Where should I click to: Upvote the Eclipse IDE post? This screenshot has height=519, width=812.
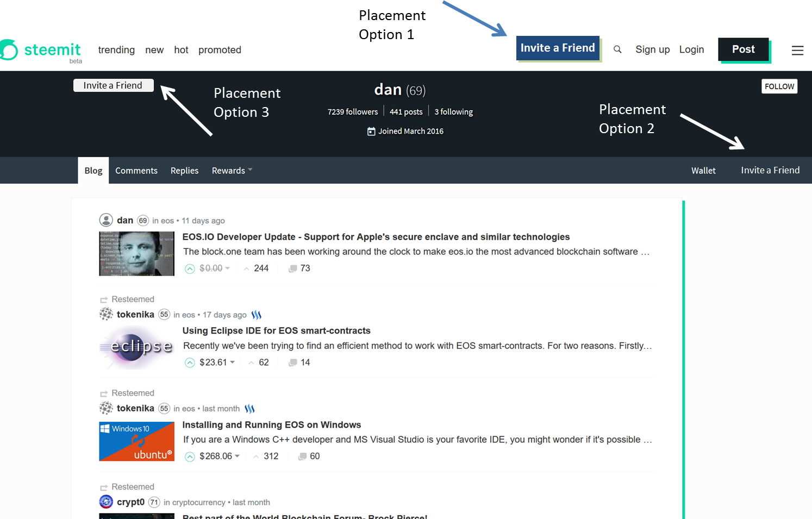(190, 362)
